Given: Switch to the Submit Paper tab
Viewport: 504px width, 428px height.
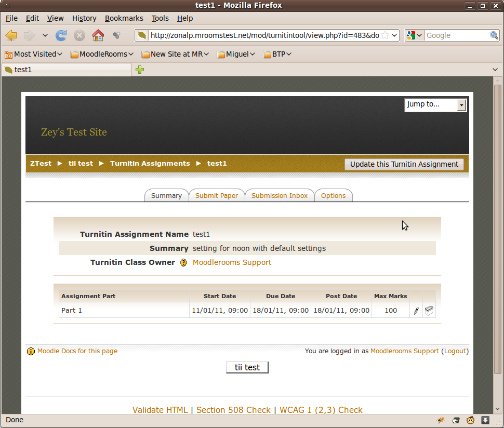Looking at the screenshot, I should click(217, 196).
